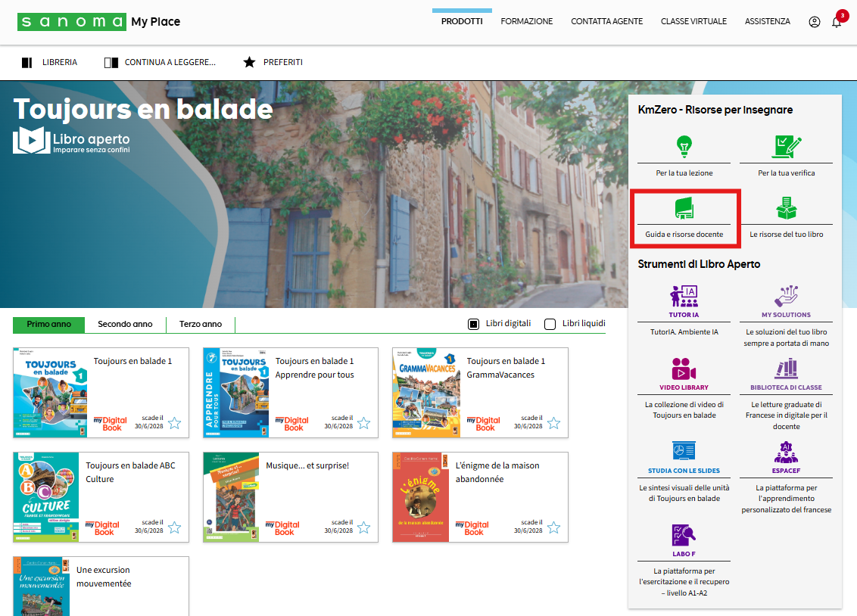Favorite Toujours en balade 1 with star
Screen dimensions: 857x616
tap(174, 423)
